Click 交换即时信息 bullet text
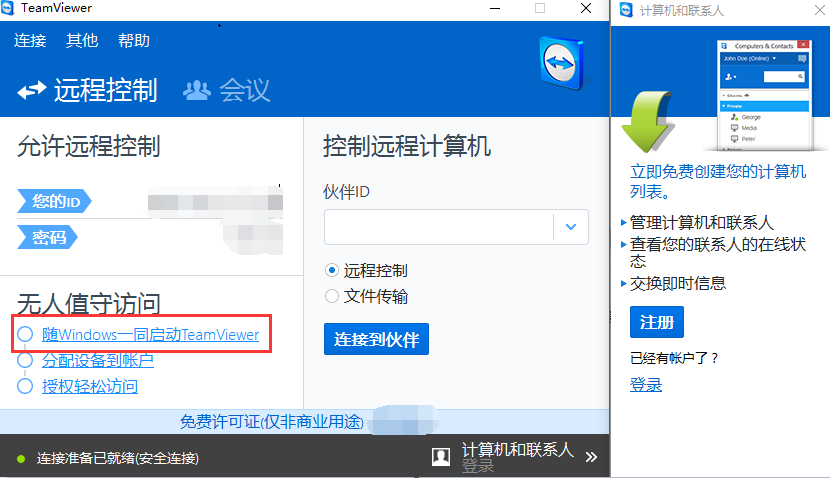830x478 pixels. (x=678, y=284)
